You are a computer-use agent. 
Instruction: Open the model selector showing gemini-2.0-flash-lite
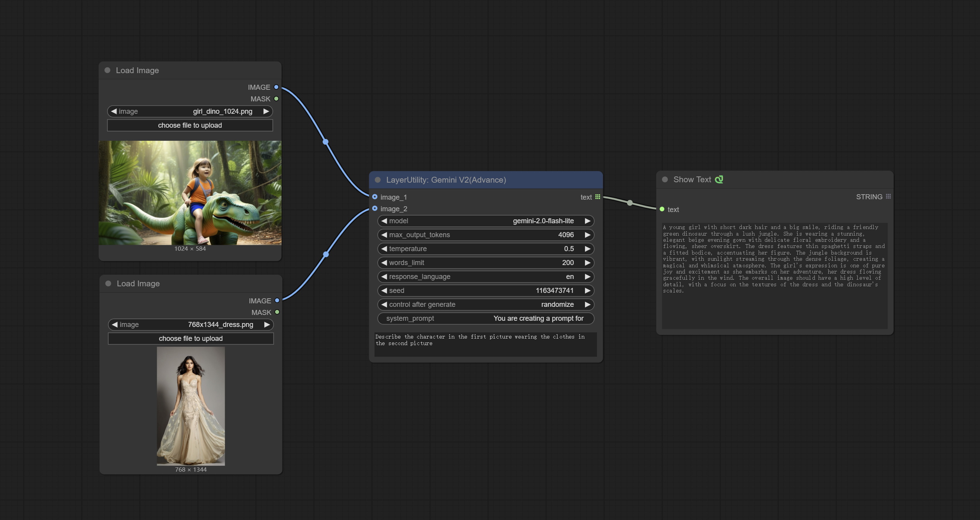pos(485,221)
